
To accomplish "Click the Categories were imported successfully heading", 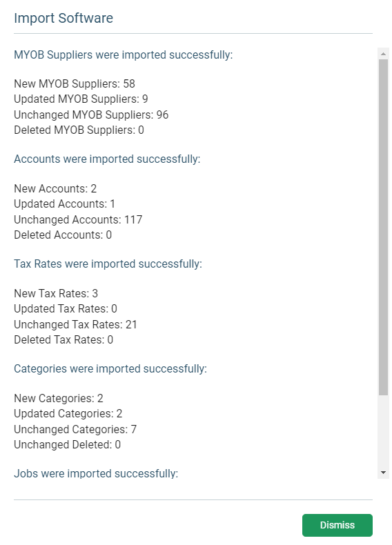I will (110, 369).
